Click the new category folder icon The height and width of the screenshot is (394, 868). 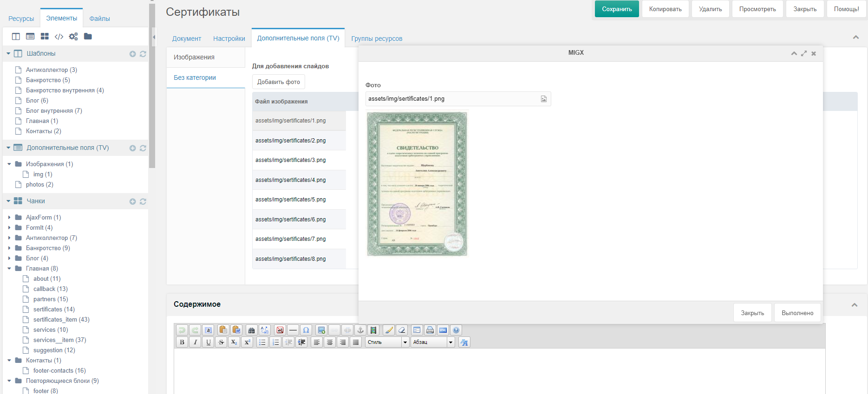pos(88,36)
